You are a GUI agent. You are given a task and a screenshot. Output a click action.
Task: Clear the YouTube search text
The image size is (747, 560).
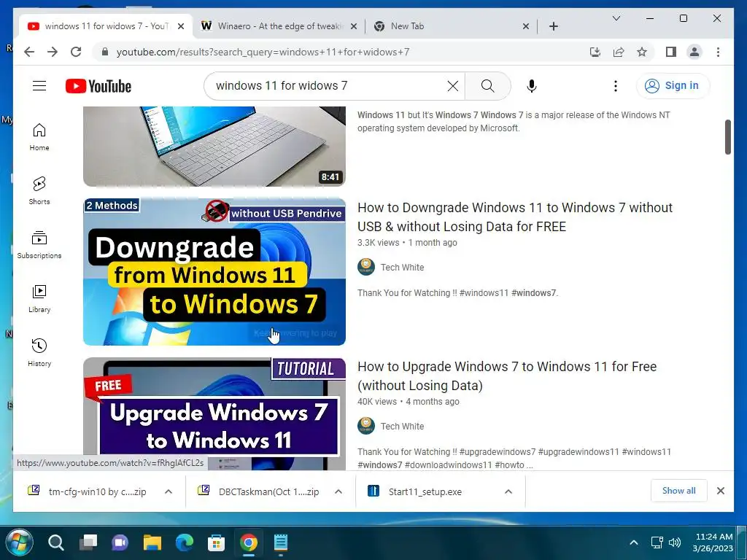(x=452, y=86)
